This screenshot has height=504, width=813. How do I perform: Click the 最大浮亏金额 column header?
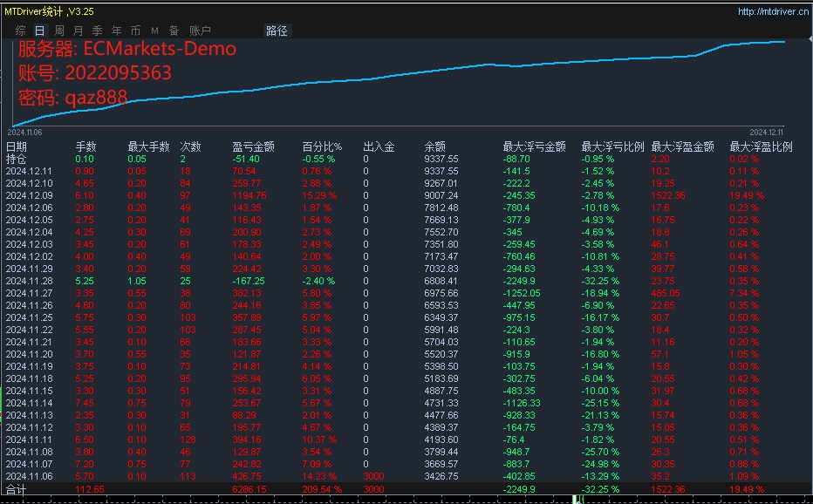(534, 146)
